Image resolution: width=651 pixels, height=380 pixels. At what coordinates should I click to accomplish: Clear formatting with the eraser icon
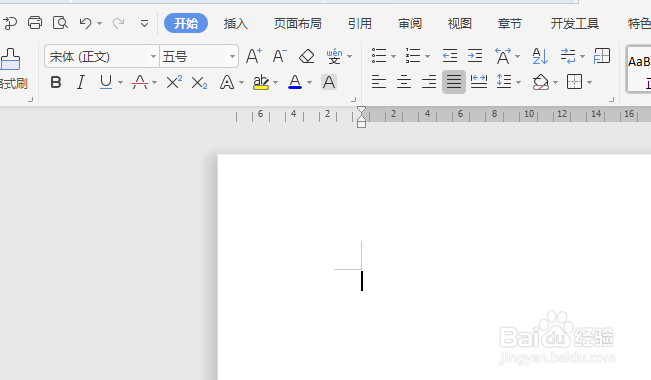click(307, 56)
